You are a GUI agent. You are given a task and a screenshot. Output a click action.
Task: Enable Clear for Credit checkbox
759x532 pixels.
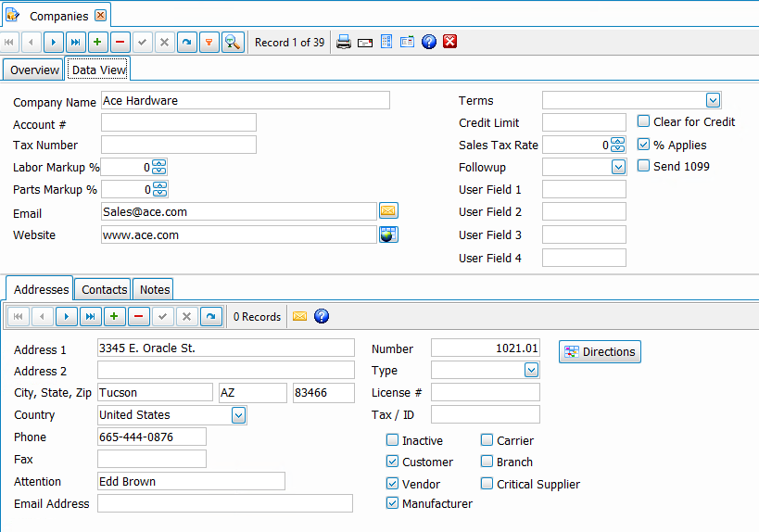[x=643, y=121]
